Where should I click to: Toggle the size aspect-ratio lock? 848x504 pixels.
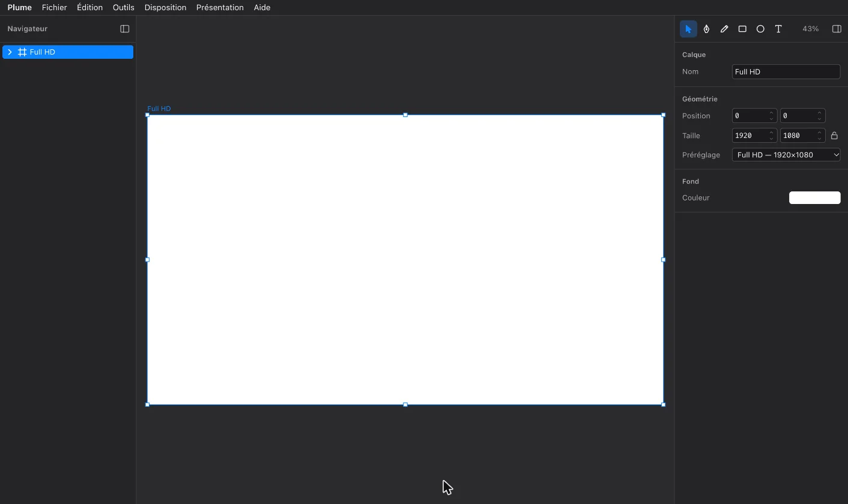pyautogui.click(x=834, y=136)
